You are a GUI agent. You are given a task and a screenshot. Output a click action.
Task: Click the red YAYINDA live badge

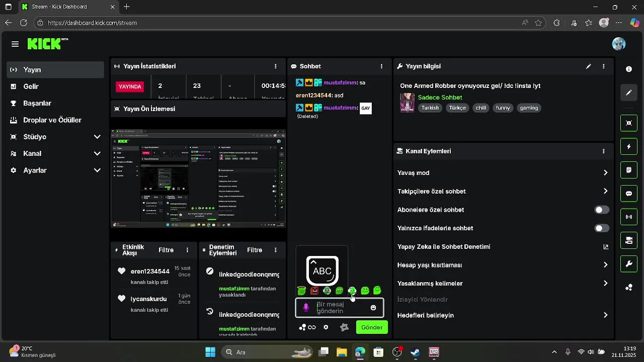pyautogui.click(x=130, y=86)
